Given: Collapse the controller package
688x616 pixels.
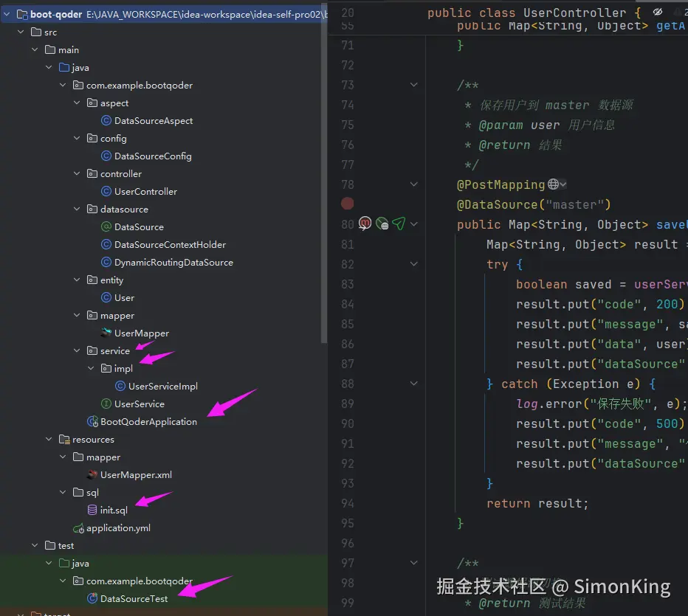Looking at the screenshot, I should click(77, 173).
